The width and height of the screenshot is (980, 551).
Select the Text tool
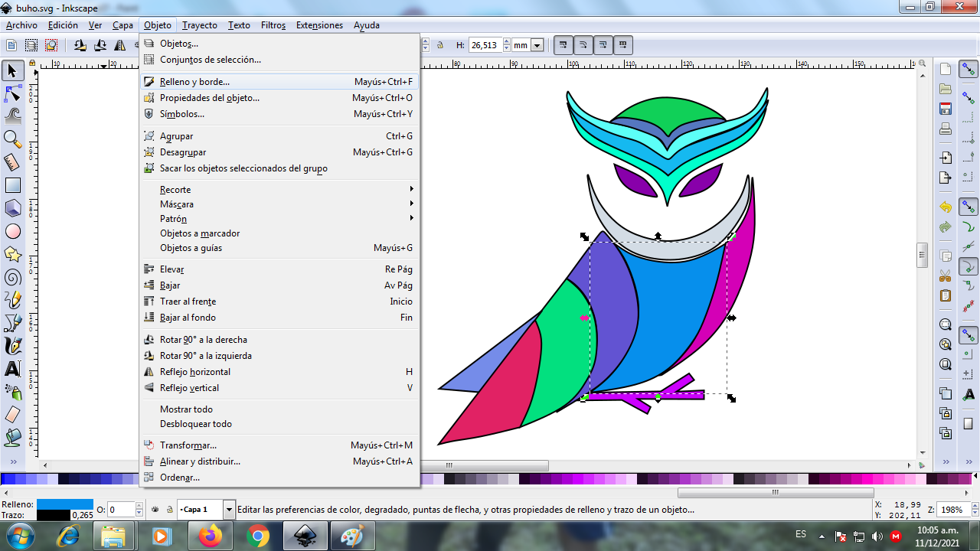coord(12,369)
